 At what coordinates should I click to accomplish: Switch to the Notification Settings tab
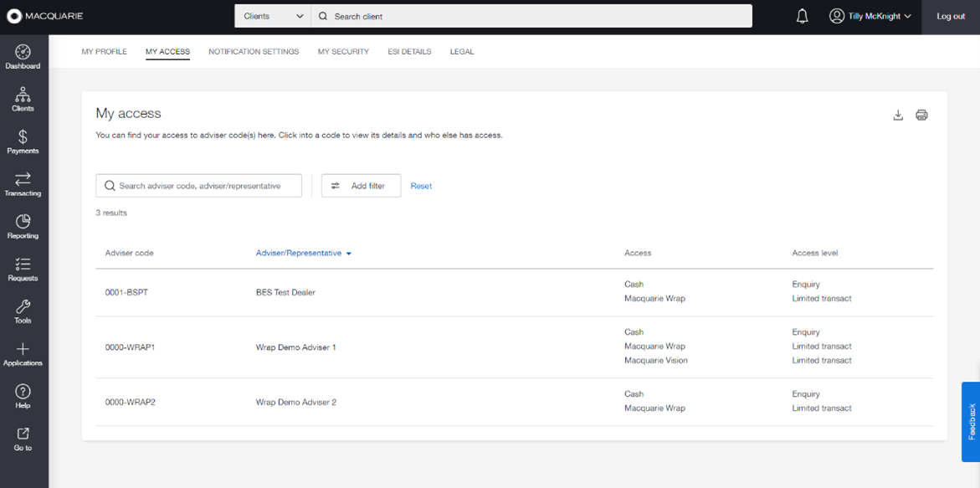(254, 52)
